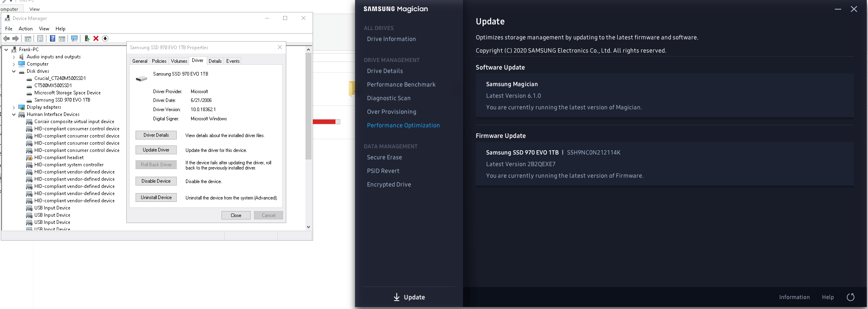Open the Action menu in Device Manager

[26, 29]
